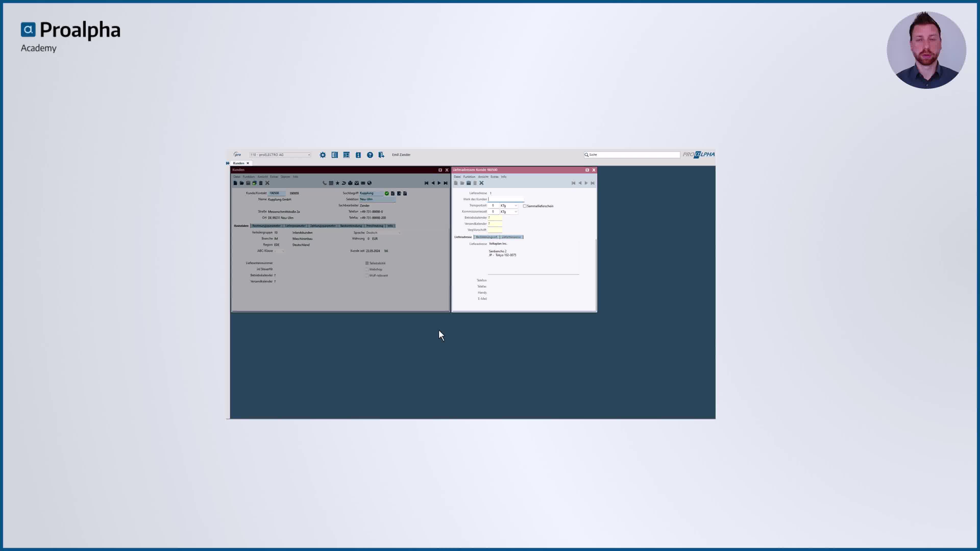Click the Selektion field showing Neu-Ulm
980x551 pixels.
[x=377, y=199]
